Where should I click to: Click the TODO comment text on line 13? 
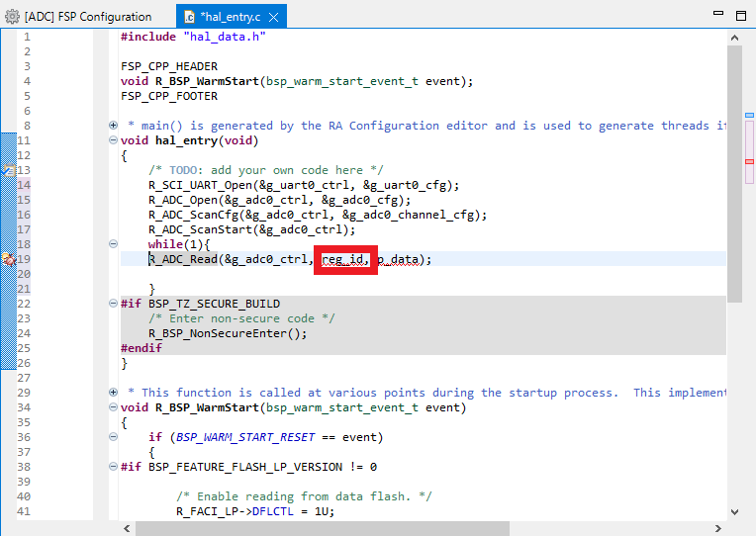[265, 170]
